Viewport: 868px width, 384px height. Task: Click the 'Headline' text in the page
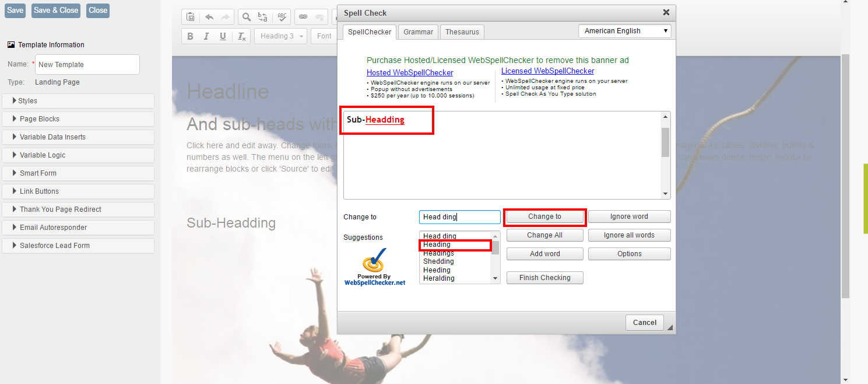(x=227, y=92)
